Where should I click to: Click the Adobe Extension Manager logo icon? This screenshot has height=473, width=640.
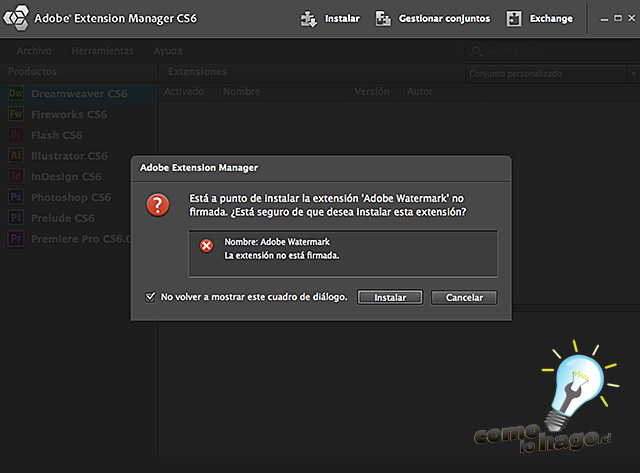[x=16, y=18]
